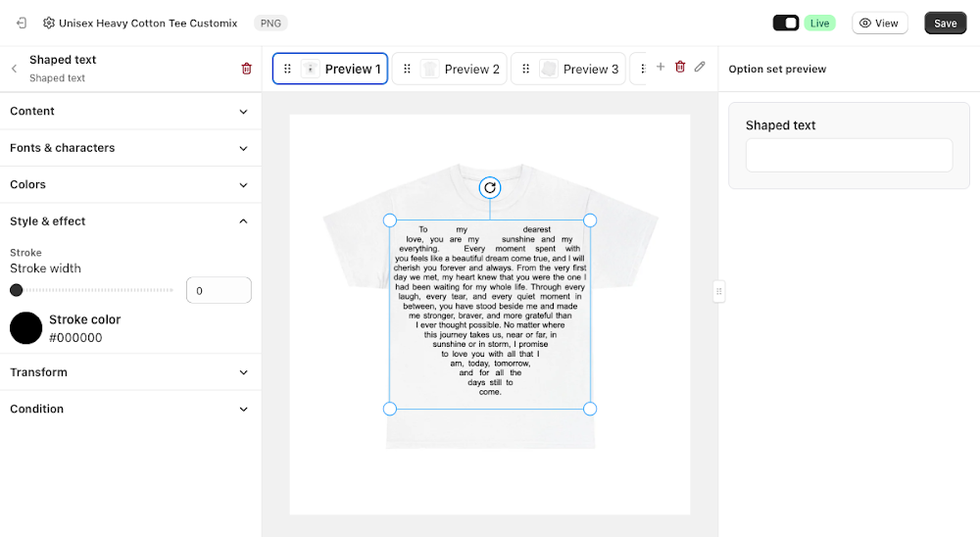The width and height of the screenshot is (980, 537).
Task: Click the green Live badge
Action: click(819, 24)
